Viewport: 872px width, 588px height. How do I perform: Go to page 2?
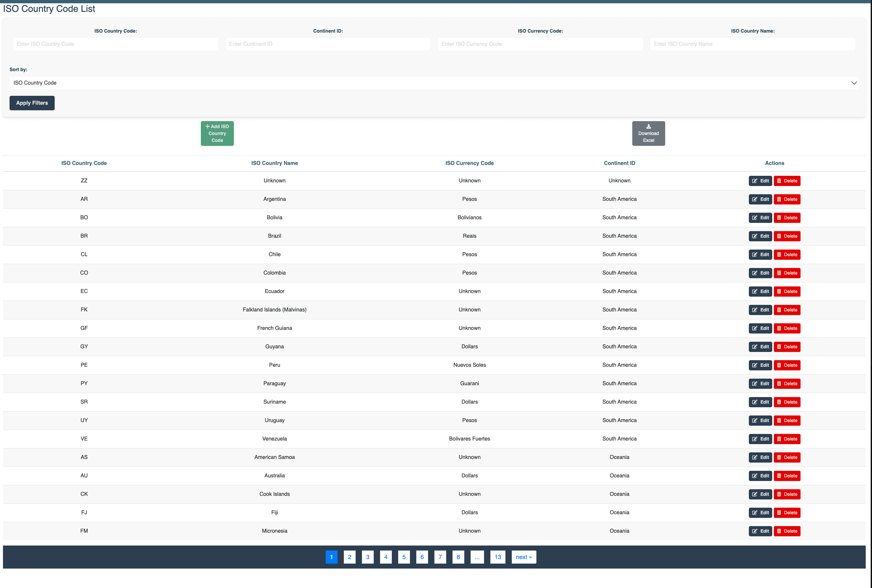(x=349, y=557)
